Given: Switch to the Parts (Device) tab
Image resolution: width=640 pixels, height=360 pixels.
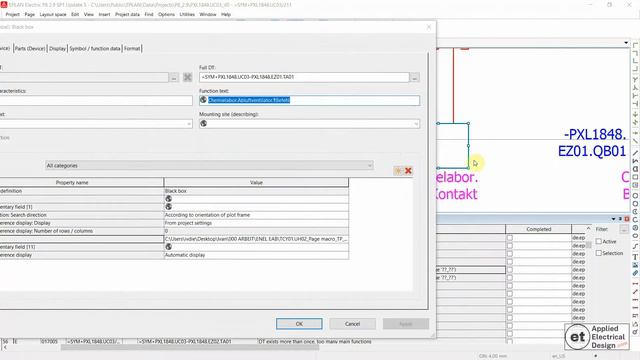Looking at the screenshot, I should click(x=30, y=48).
